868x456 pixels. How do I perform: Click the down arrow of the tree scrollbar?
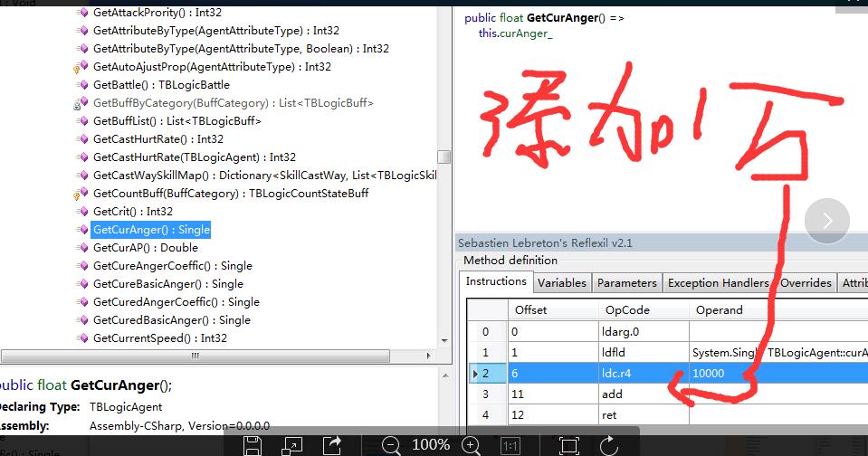444,341
